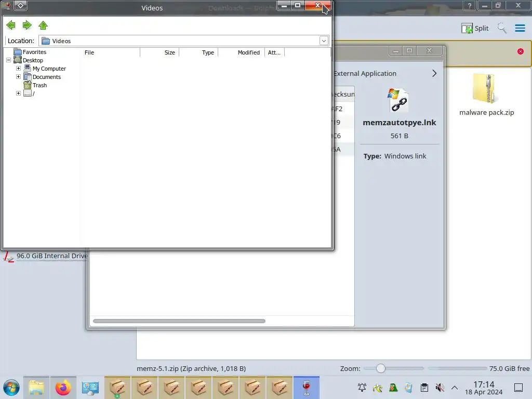Click the memz-5.1.zip status bar text
The image size is (532, 399).
(191, 368)
